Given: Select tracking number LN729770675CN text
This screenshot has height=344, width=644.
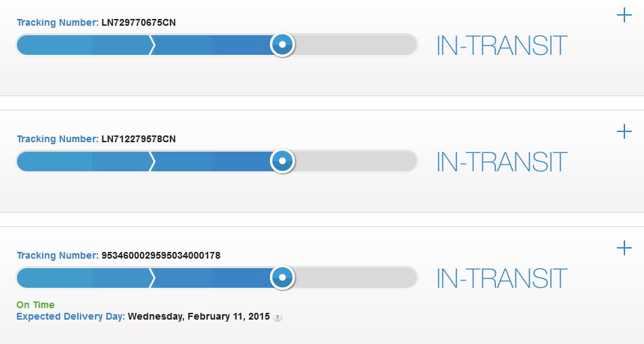Looking at the screenshot, I should 139,23.
